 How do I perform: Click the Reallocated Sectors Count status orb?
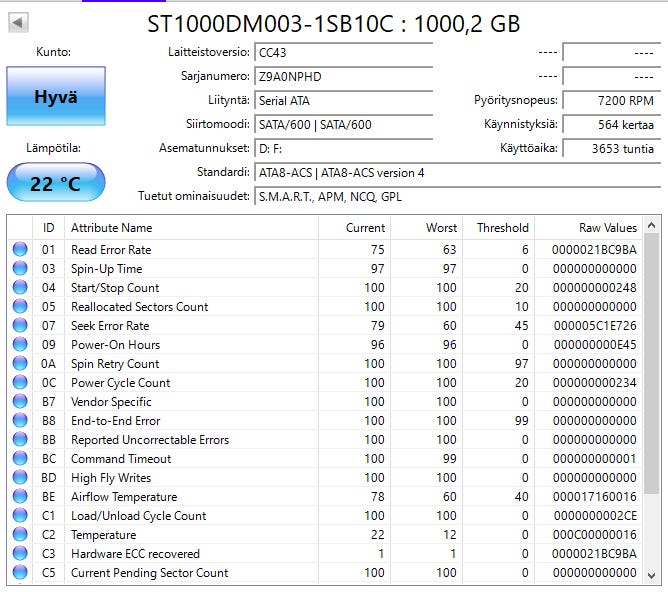tap(20, 307)
